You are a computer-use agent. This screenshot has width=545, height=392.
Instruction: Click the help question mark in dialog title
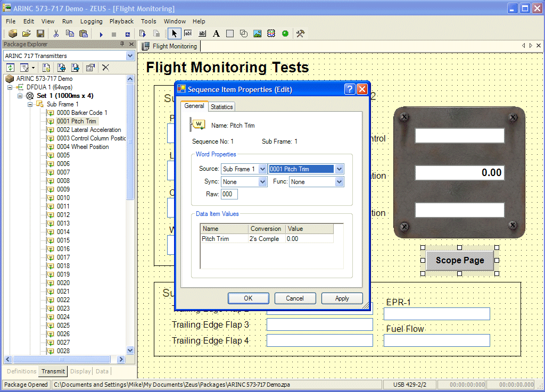point(350,89)
